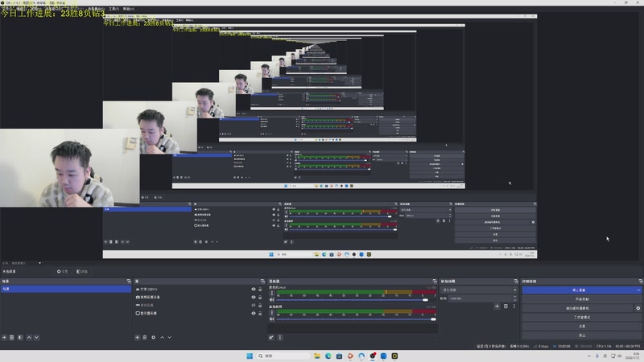Select the Text (GDI+) source row
This screenshot has height=362, width=644.
tap(198, 289)
